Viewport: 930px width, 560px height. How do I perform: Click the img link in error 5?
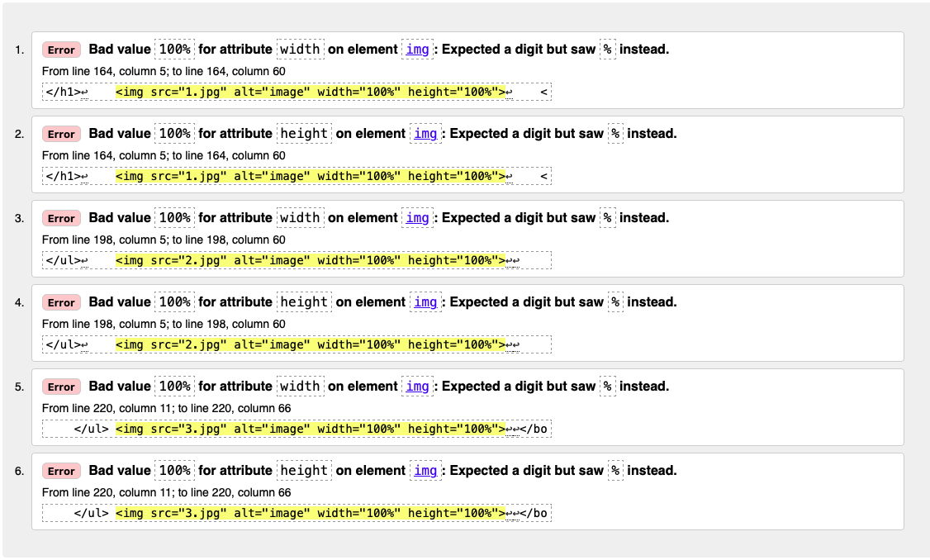tap(418, 387)
